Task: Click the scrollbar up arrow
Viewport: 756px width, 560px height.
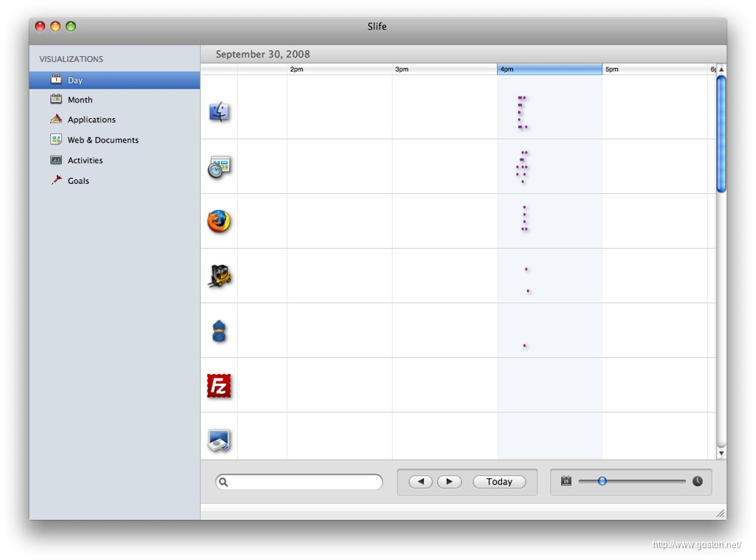Action: [721, 69]
